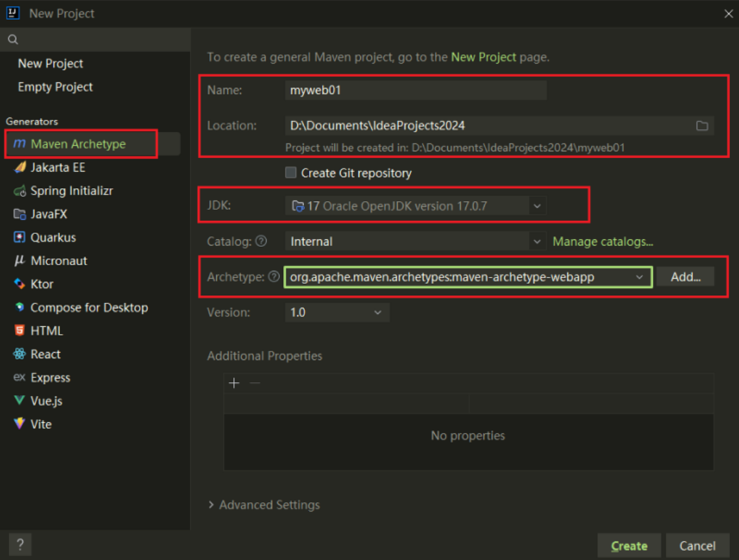Choose the JavaFX generator label
This screenshot has height=560, width=739.
pos(49,214)
